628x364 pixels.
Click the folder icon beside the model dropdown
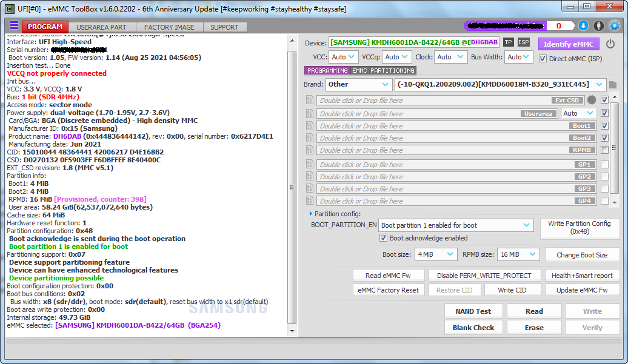point(612,85)
